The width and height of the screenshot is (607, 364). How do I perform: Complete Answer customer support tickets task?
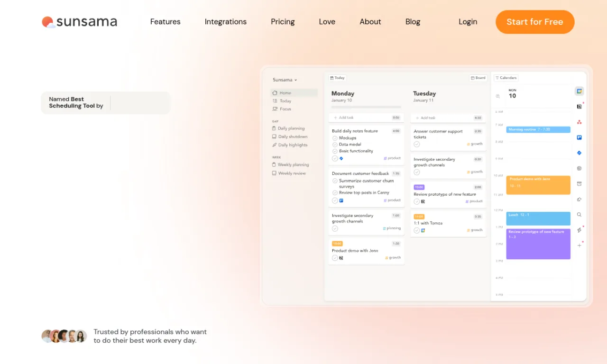click(x=417, y=144)
